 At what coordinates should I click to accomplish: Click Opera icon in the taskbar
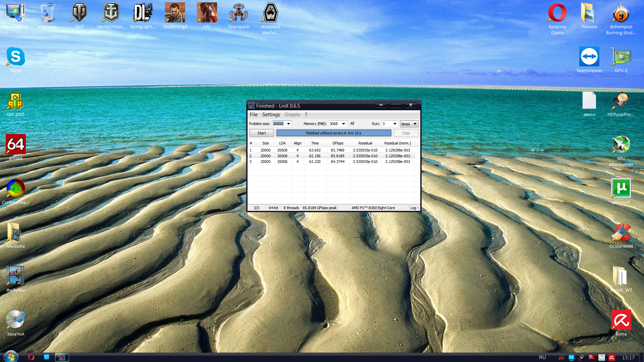[31, 357]
